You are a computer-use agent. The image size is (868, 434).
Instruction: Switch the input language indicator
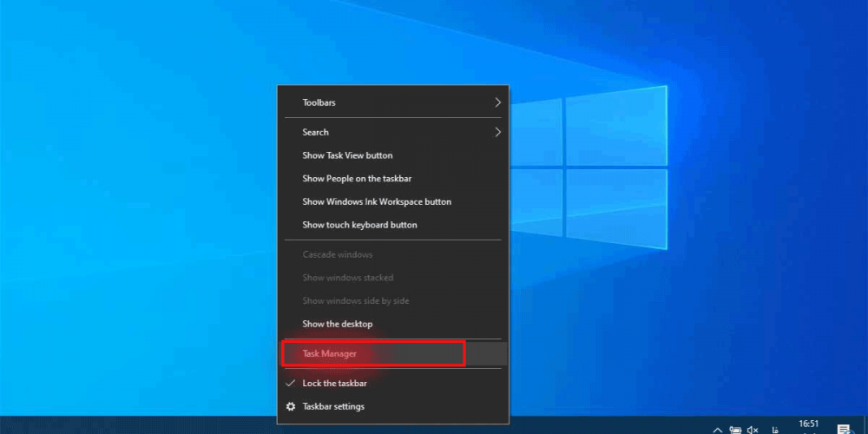[775, 430]
